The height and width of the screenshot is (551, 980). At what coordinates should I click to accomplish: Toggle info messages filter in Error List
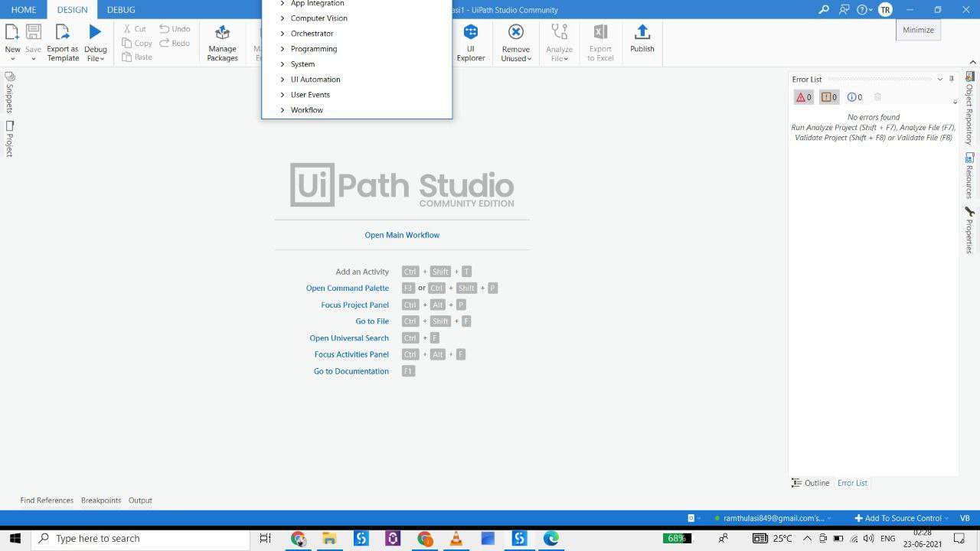[854, 97]
